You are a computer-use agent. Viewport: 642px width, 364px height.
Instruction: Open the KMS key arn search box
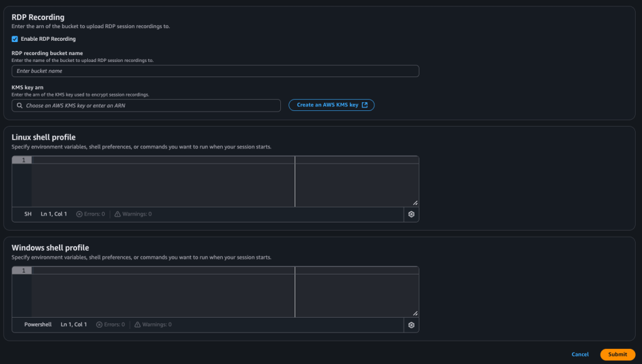click(150, 106)
